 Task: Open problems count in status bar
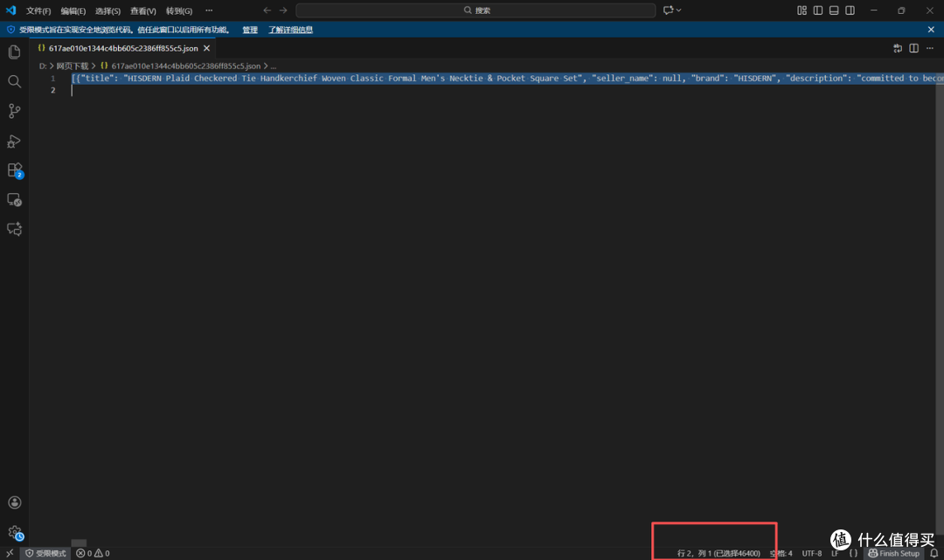click(x=93, y=553)
